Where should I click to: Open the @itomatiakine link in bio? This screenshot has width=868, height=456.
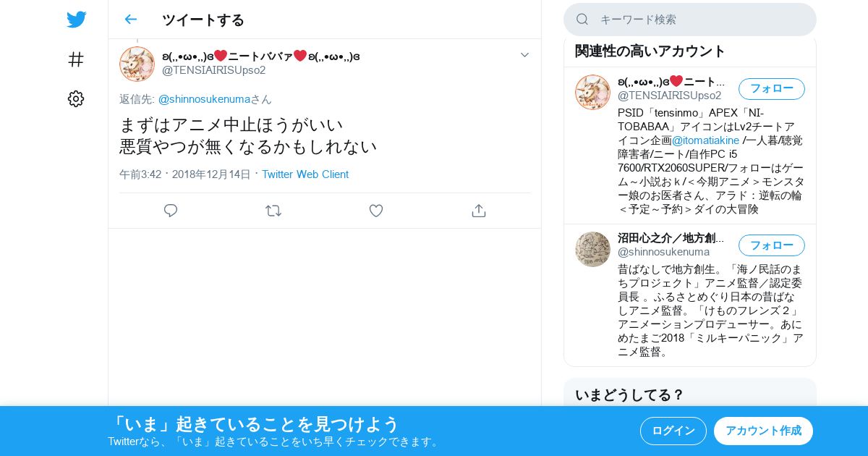[705, 140]
